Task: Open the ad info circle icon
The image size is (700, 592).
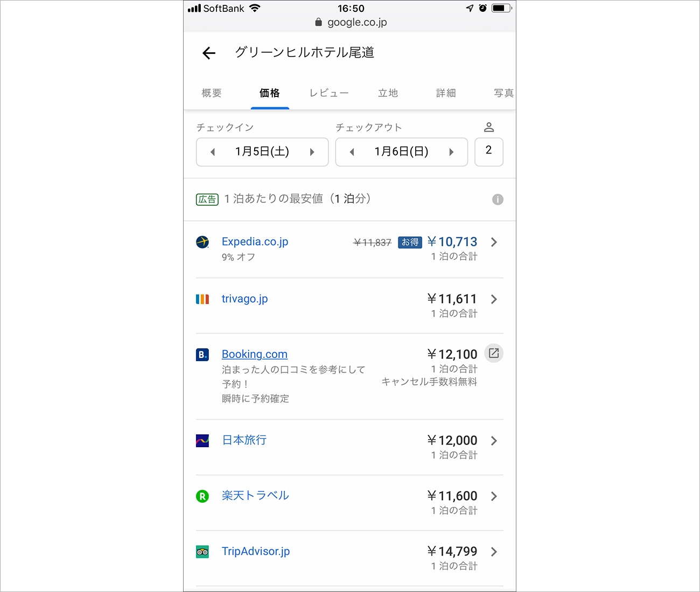Action: coord(498,200)
